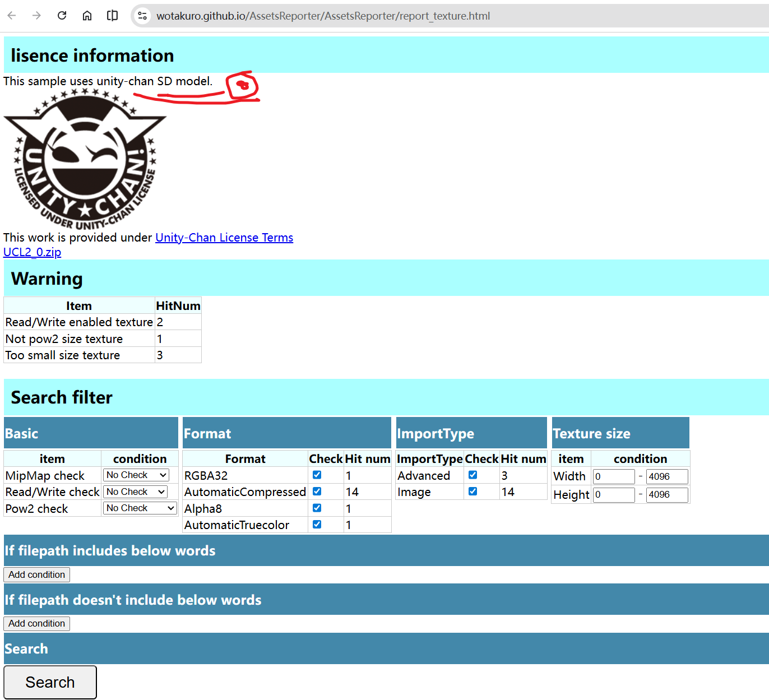
Task: Click the 'lisence information' heading
Action: pos(92,55)
